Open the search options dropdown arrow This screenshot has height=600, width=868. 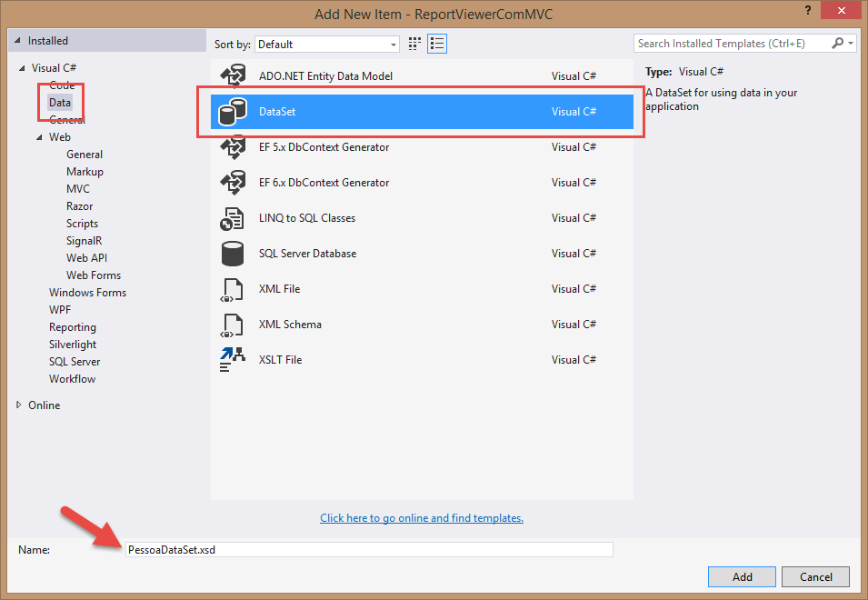(851, 43)
